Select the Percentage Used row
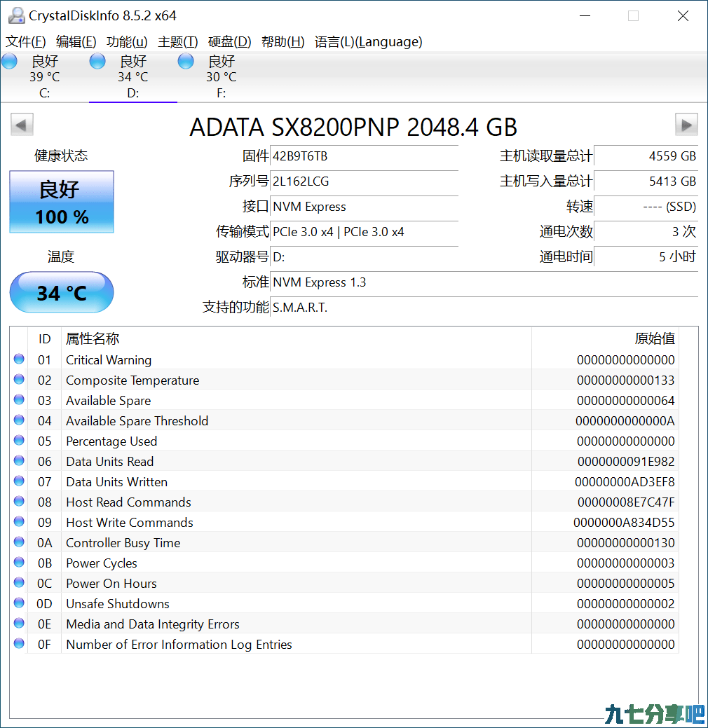Image resolution: width=708 pixels, height=728 pixels. [344, 441]
